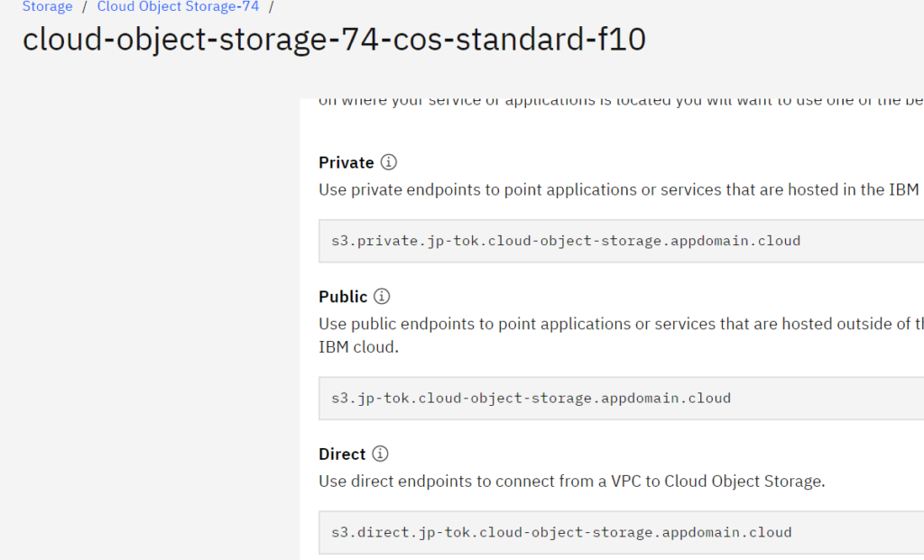Open the Direct endpoint info tooltip icon

click(380, 454)
